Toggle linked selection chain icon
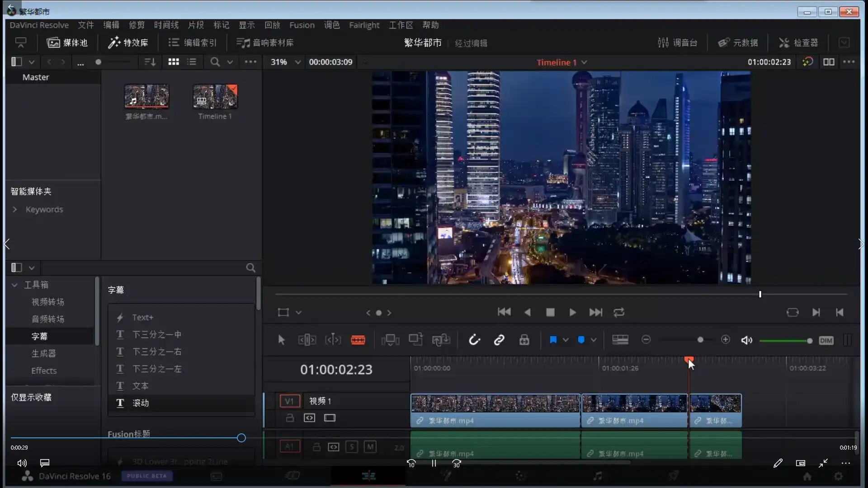 click(499, 340)
